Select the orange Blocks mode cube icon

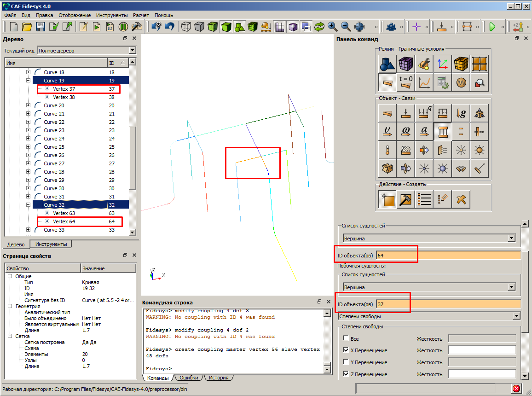click(461, 64)
